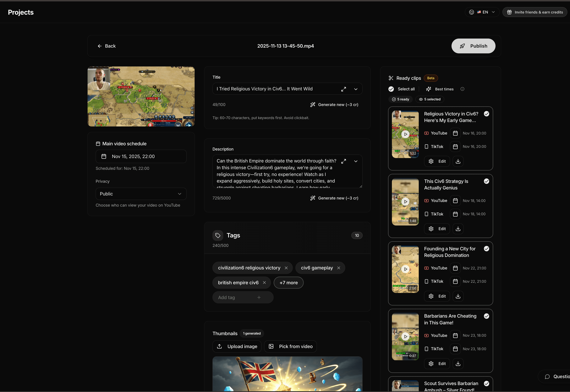Open the YouTube schedule calendar for the Genius clip

[455, 201]
